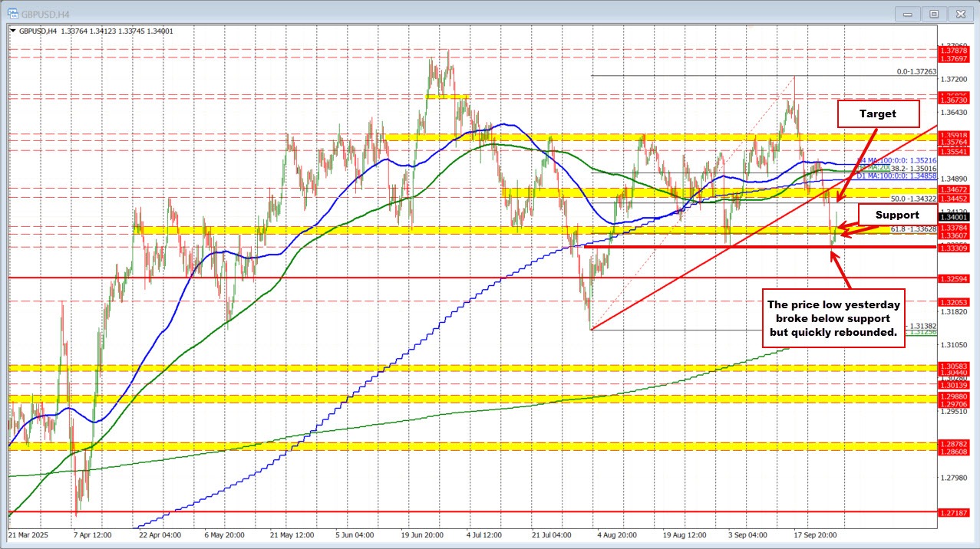
Task: Click the minimize icon of the GBPUSD chart window
Action: click(907, 13)
